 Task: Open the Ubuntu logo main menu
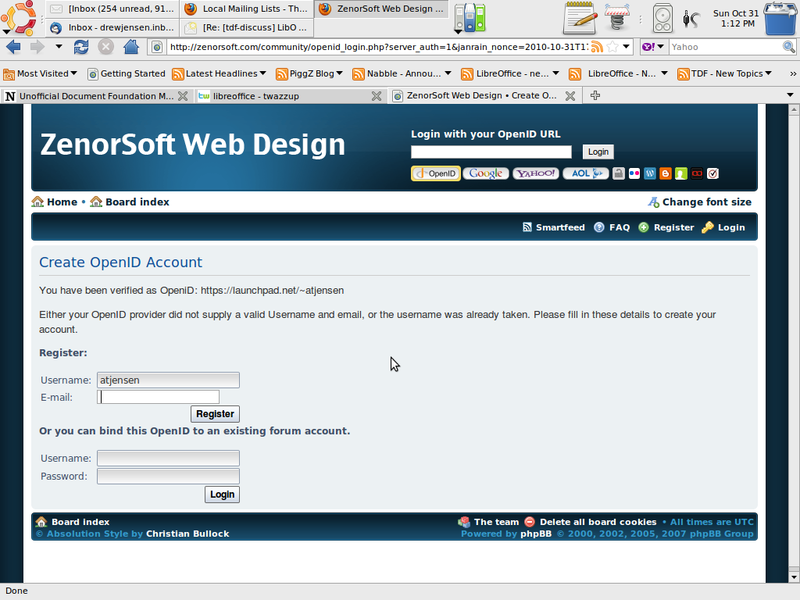[x=18, y=18]
